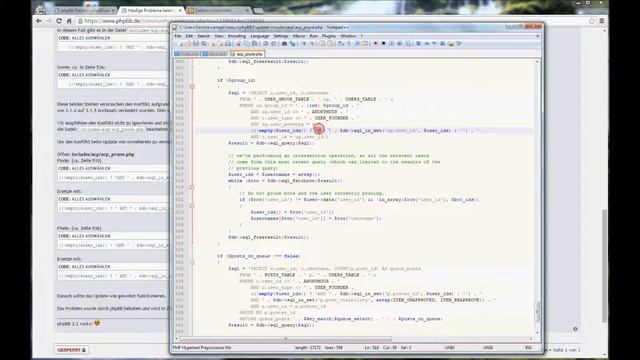Click the Save All toolbar icon
This screenshot has width=640, height=360.
click(x=204, y=43)
